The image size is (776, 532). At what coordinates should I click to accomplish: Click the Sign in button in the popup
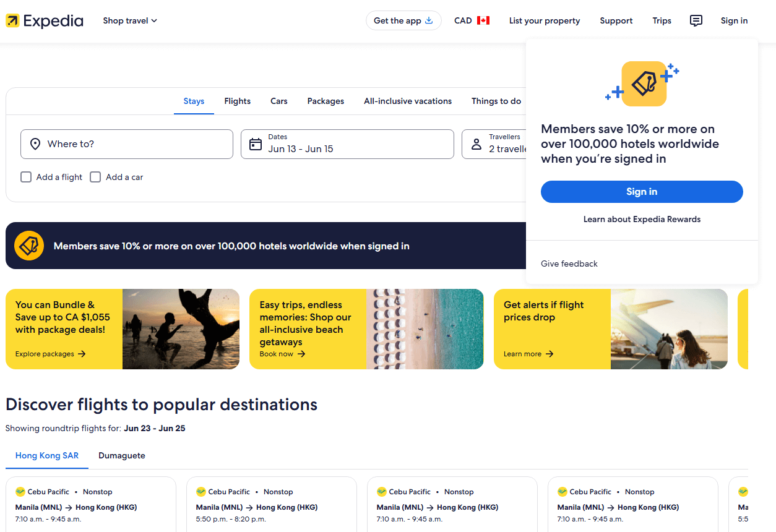pyautogui.click(x=642, y=192)
